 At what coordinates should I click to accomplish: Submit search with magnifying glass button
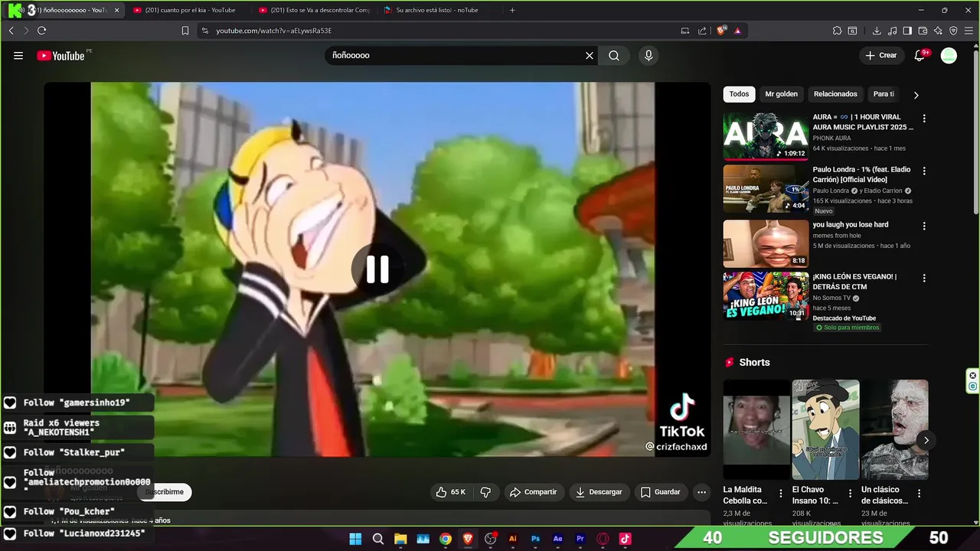614,56
